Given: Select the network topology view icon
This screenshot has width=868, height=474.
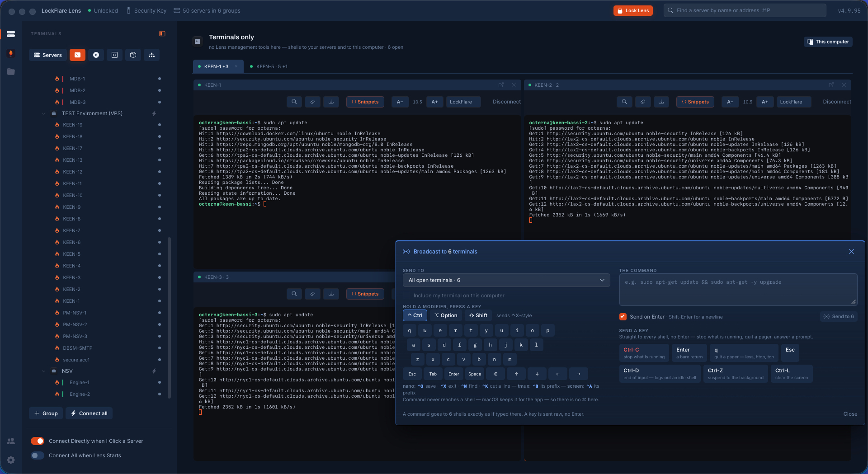Looking at the screenshot, I should (x=151, y=55).
